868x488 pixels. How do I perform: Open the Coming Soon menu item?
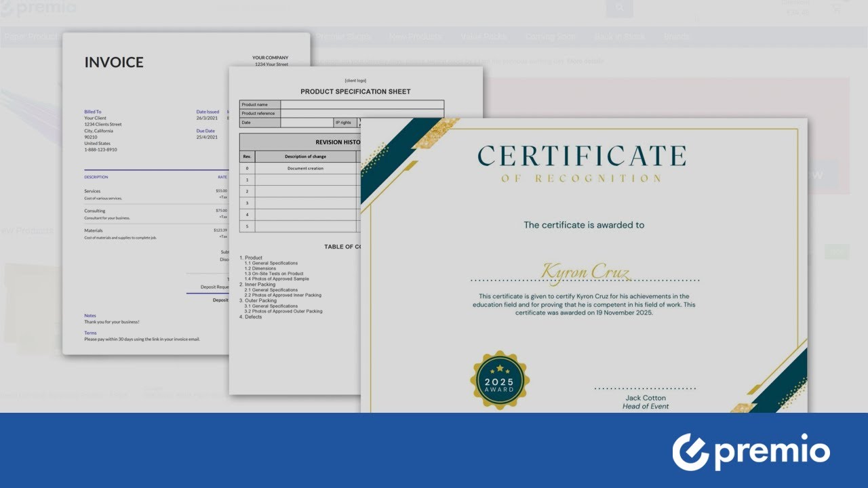click(x=550, y=37)
